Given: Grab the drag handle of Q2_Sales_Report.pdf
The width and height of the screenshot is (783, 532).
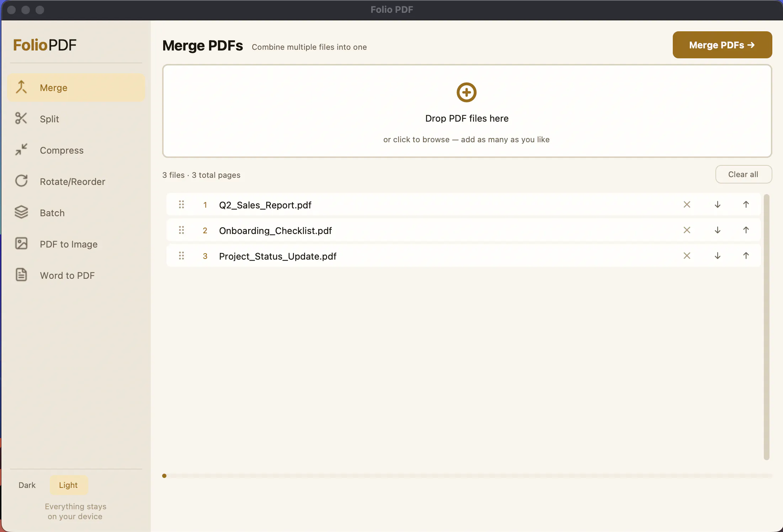Looking at the screenshot, I should pos(181,204).
